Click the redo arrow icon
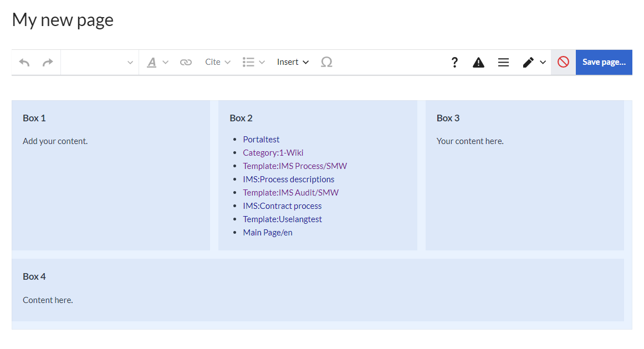The image size is (644, 349). click(x=48, y=63)
